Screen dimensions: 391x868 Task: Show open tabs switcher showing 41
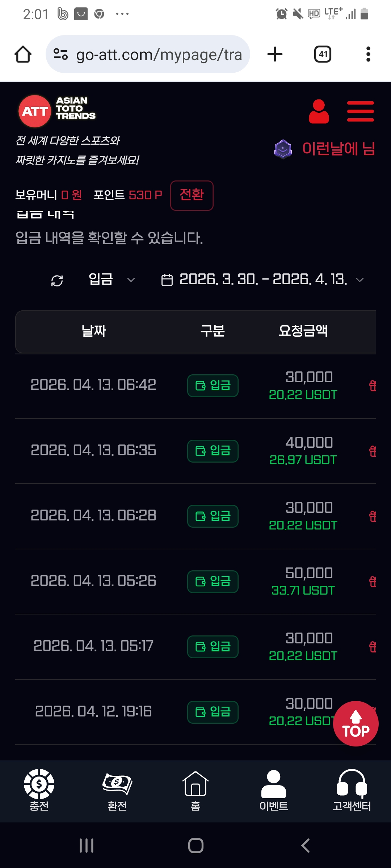tap(323, 55)
